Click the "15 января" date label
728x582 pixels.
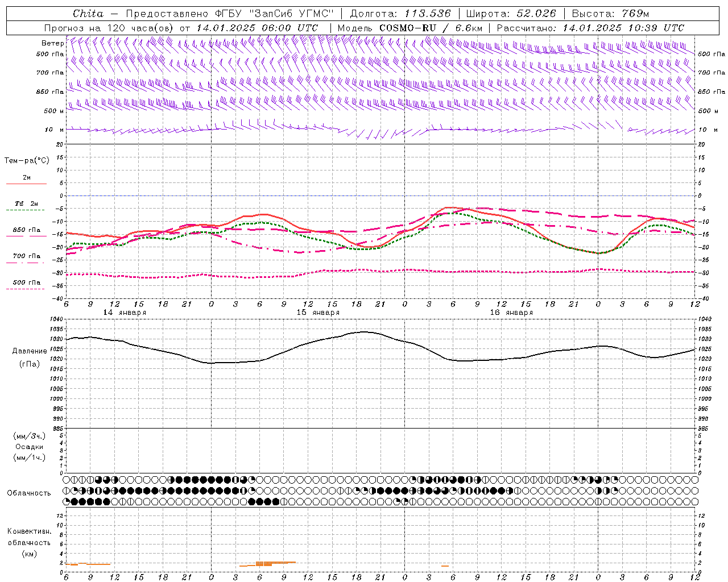(318, 313)
